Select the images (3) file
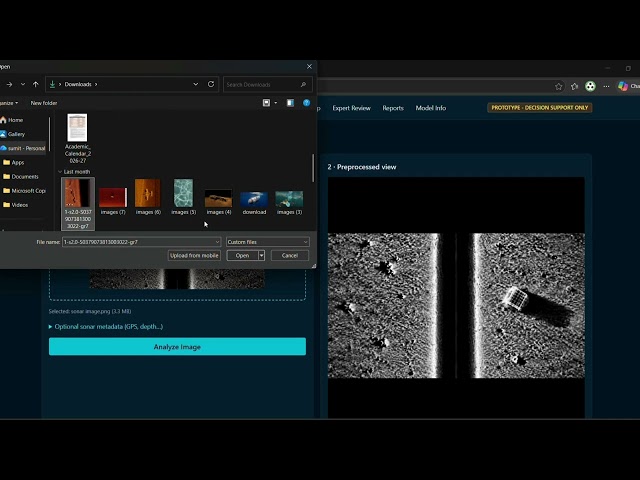This screenshot has width=640, height=480. click(x=289, y=202)
